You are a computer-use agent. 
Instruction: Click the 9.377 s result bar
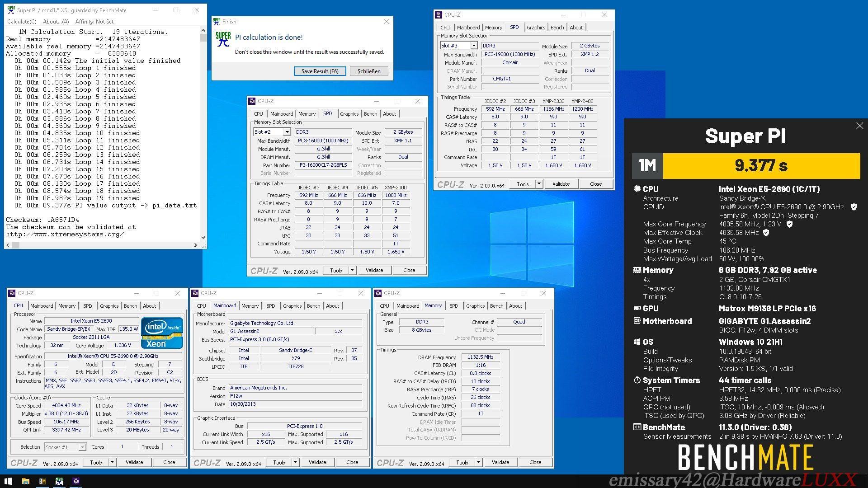click(x=761, y=165)
